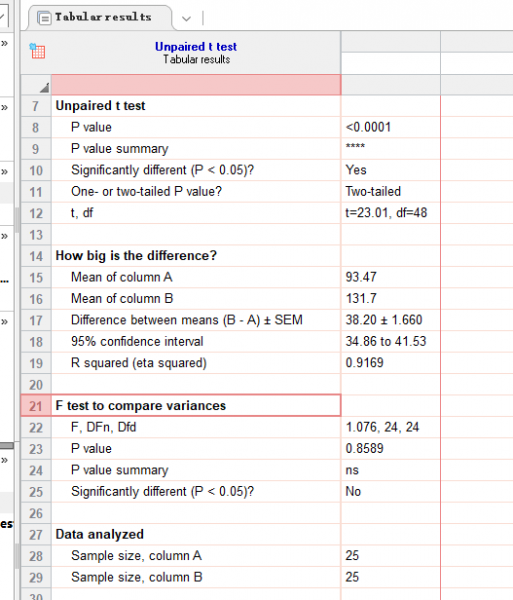Select the **** summary cell
The image size is (513, 600).
tap(355, 146)
